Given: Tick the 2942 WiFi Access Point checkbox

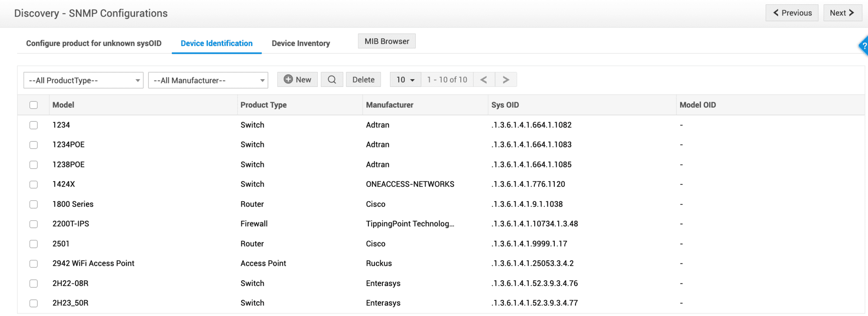Looking at the screenshot, I should click(x=33, y=264).
